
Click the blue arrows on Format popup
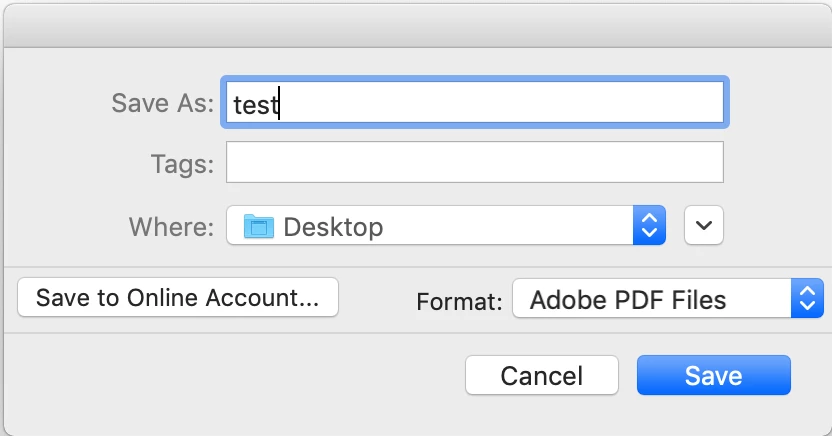tap(806, 299)
